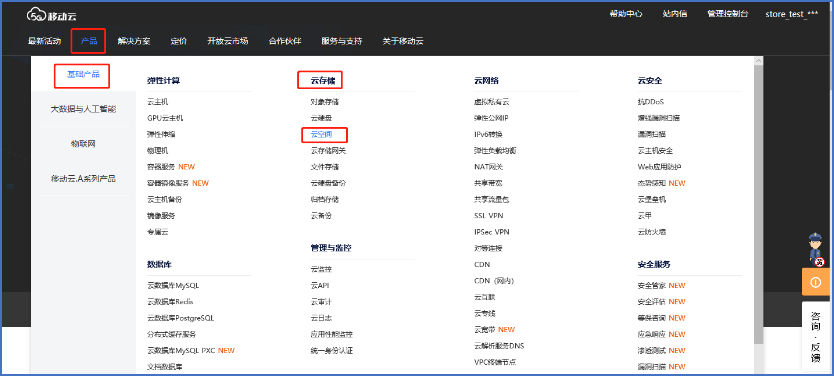Open the IPSec VPN product link

(492, 232)
